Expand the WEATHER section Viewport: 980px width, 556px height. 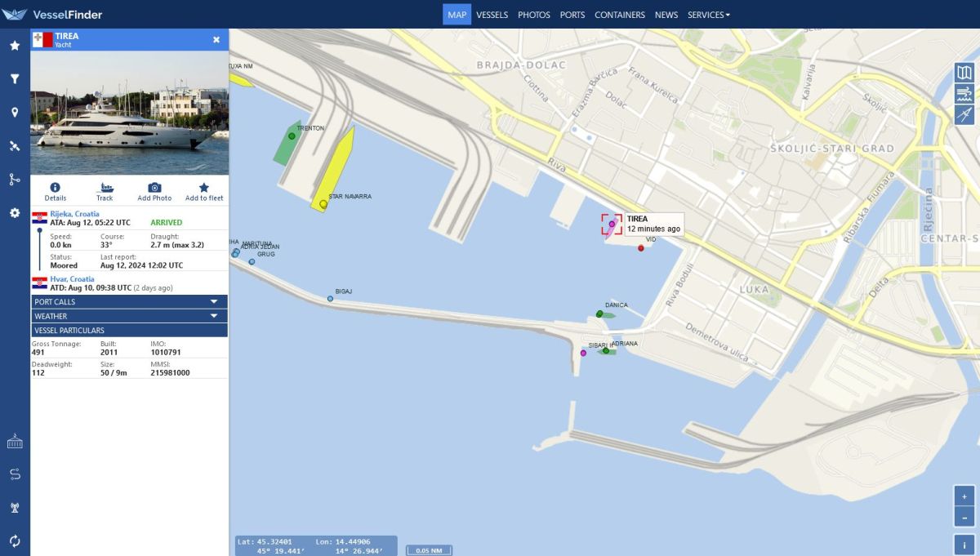click(x=129, y=316)
